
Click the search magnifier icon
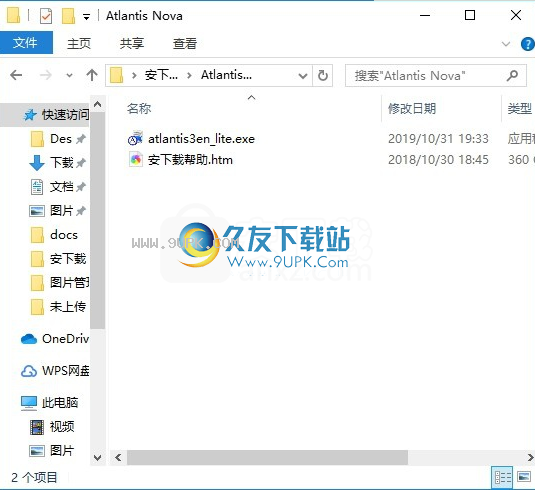click(512, 75)
